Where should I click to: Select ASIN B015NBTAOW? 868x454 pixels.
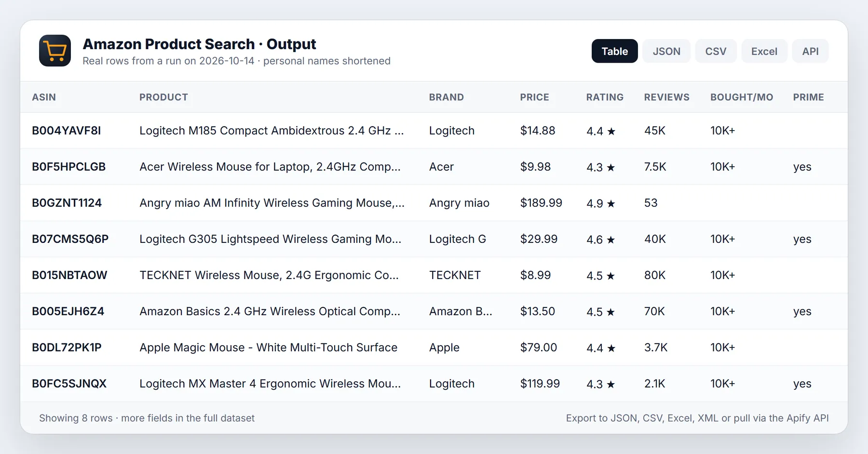click(70, 275)
